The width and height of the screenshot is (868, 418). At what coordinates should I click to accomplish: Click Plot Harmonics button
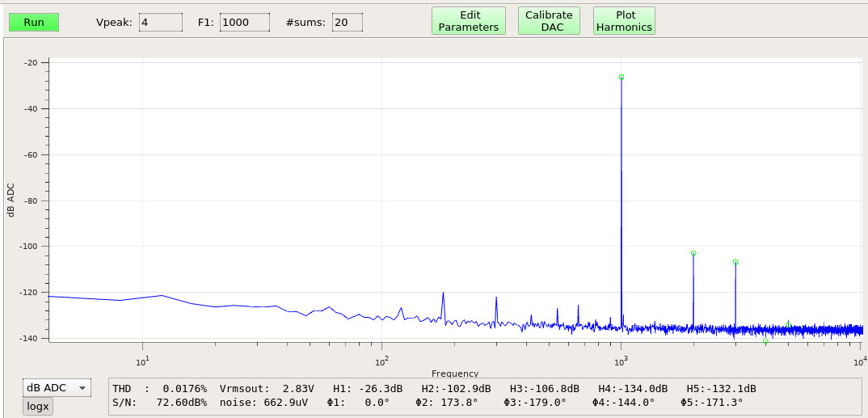tap(624, 21)
